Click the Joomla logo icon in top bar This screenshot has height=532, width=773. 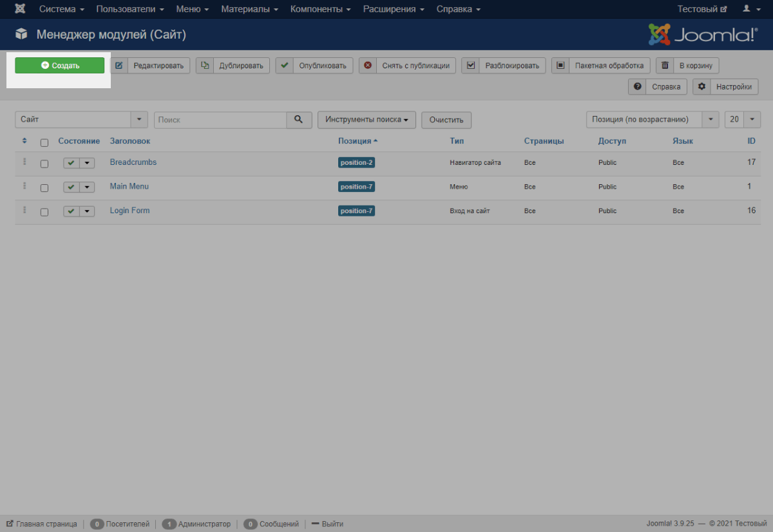pos(20,9)
